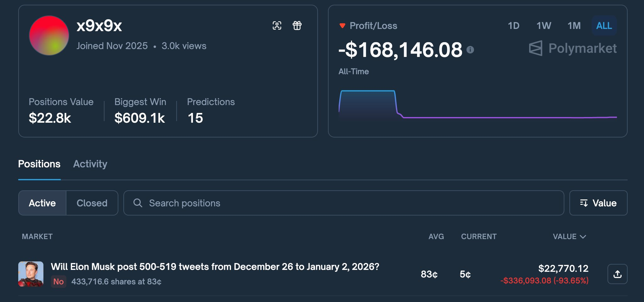
Task: Click the profile QR scan icon
Action: pyautogui.click(x=277, y=25)
